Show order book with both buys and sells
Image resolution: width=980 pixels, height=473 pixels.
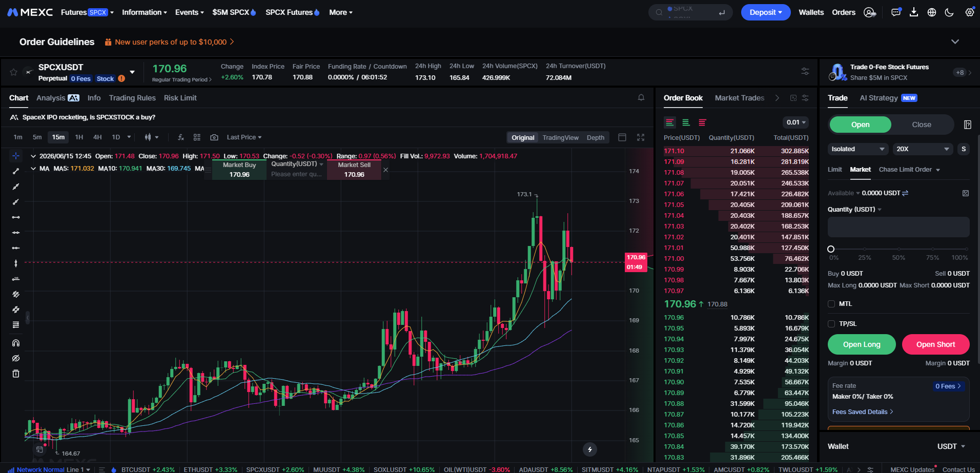[670, 122]
